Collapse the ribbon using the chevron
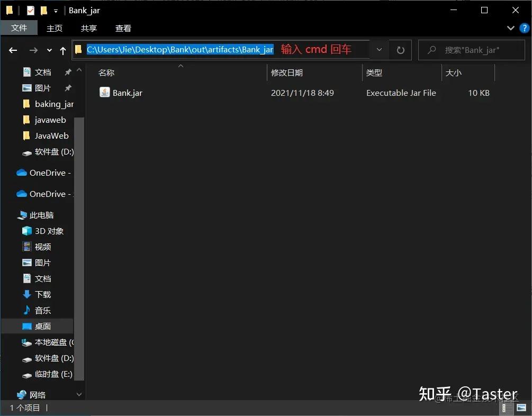The width and height of the screenshot is (532, 416). pos(510,28)
